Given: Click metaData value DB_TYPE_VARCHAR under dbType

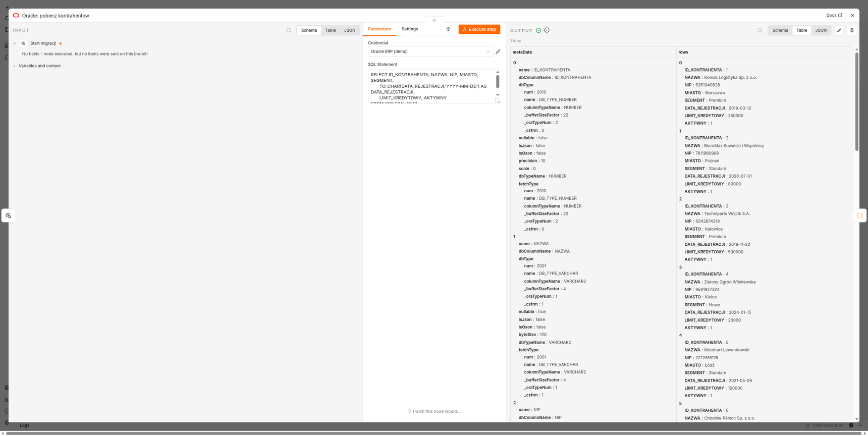Looking at the screenshot, I should [559, 274].
